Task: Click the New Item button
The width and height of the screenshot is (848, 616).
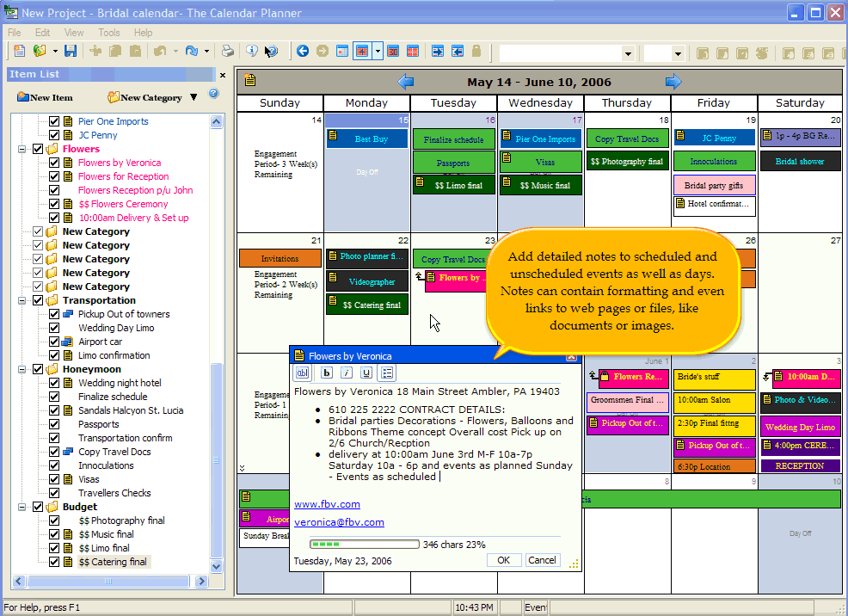Action: (46, 97)
